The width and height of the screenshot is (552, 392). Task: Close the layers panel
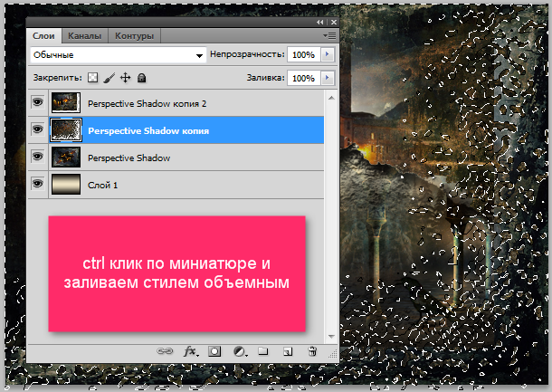(334, 22)
